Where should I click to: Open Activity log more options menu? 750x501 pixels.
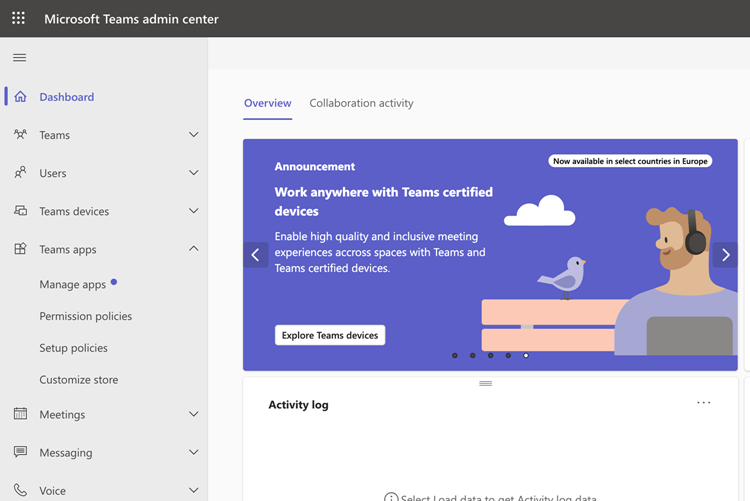tap(704, 403)
